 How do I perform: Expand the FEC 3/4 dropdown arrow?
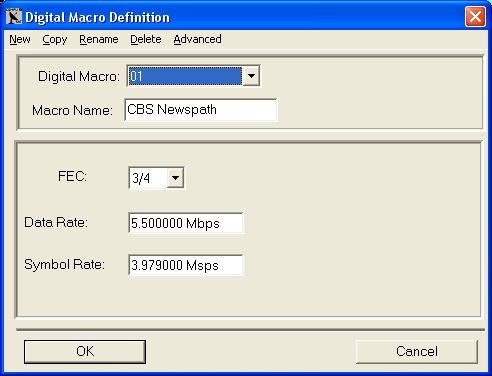pyautogui.click(x=175, y=178)
